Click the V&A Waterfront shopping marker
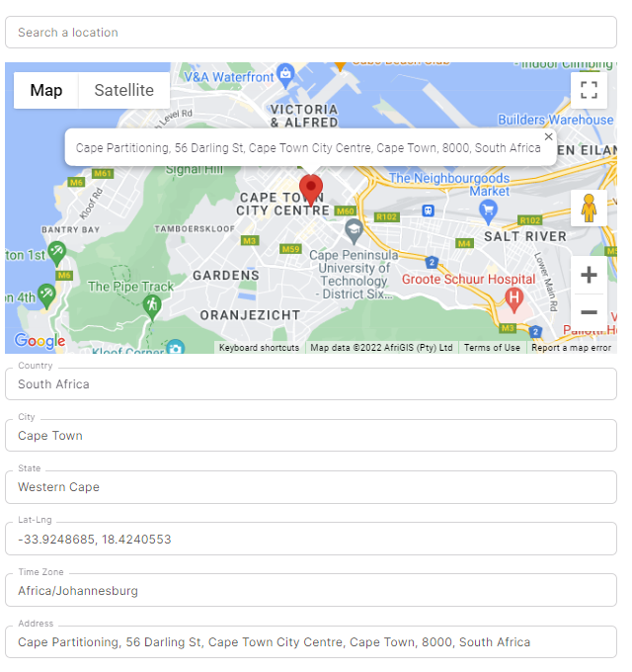The height and width of the screenshot is (672, 632). tap(285, 76)
